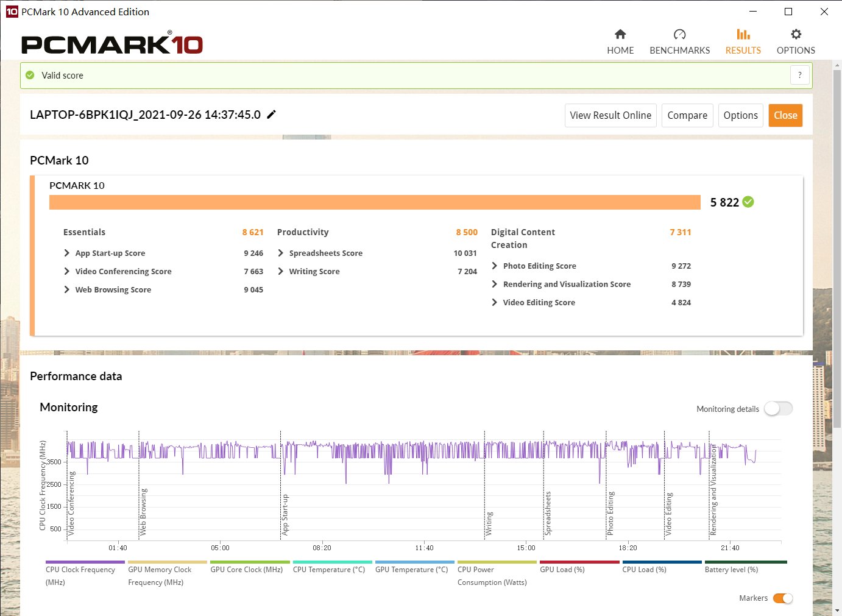Image resolution: width=842 pixels, height=616 pixels.
Task: Toggle the Monitoring details switch
Action: [x=778, y=409]
